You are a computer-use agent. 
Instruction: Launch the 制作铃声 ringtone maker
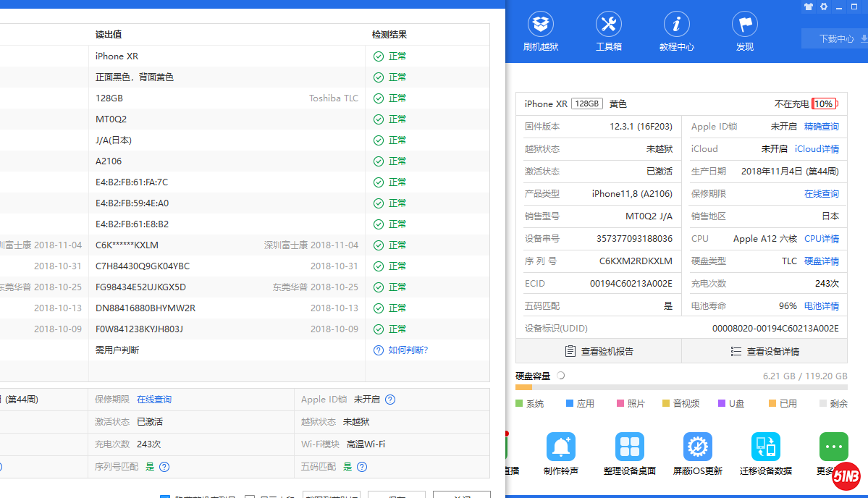(560, 452)
